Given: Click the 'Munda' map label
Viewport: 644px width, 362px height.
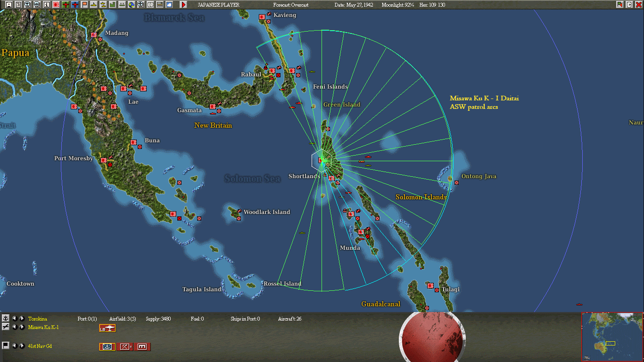Looking at the screenshot, I should pyautogui.click(x=350, y=248).
